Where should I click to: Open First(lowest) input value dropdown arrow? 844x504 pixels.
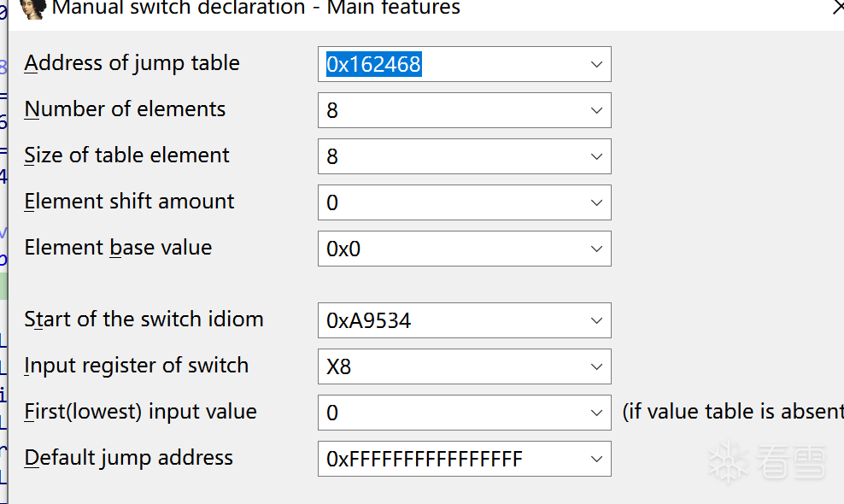[596, 413]
